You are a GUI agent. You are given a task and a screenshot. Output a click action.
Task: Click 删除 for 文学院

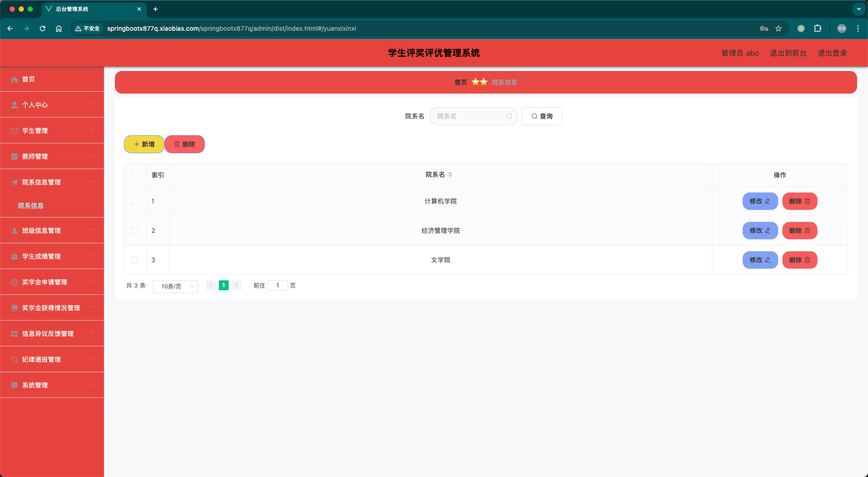tap(800, 260)
